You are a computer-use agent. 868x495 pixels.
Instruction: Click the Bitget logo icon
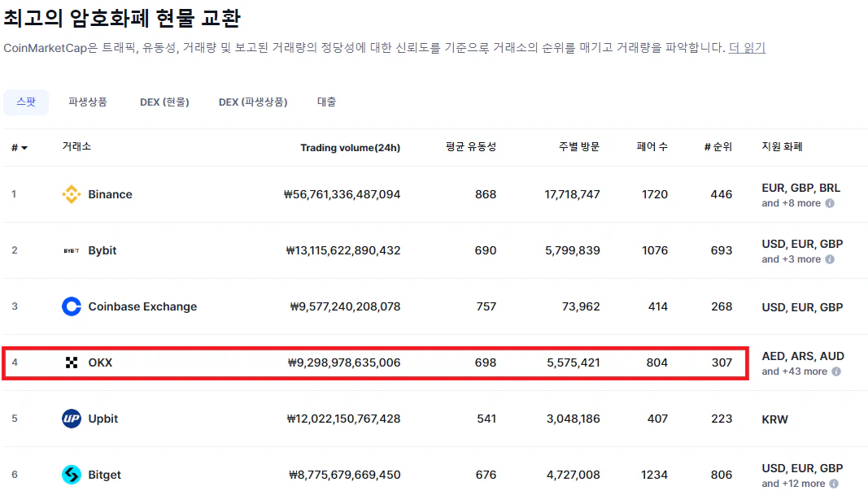(x=72, y=475)
